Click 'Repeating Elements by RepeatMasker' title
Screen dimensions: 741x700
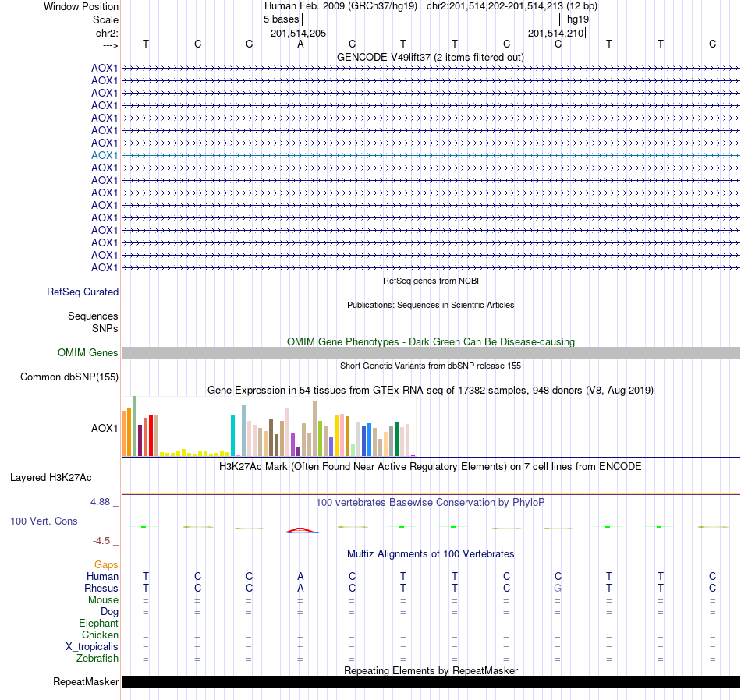431,670
